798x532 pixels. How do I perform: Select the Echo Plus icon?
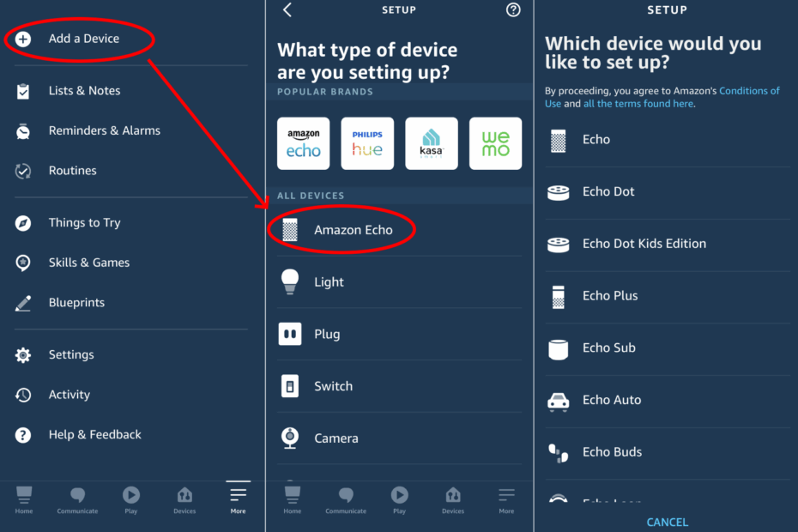559,297
